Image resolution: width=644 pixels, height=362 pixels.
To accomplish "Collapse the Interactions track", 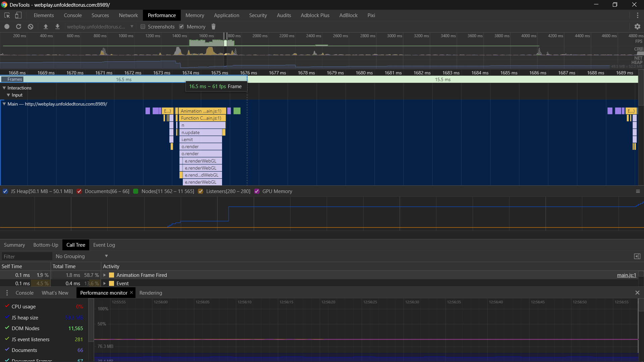I will (4, 88).
